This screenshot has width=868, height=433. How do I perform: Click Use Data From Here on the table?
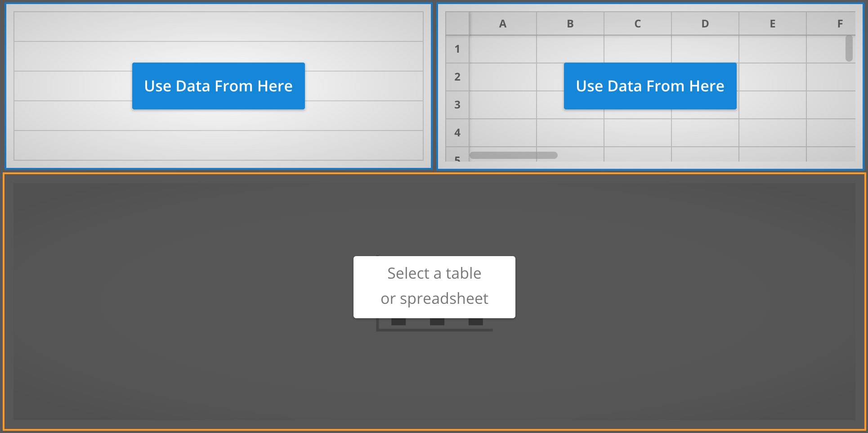218,86
